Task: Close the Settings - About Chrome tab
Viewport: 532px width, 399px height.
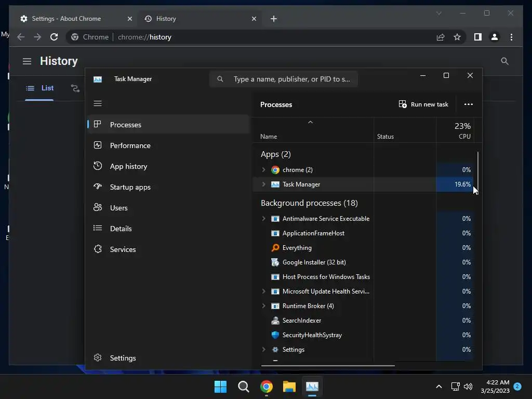Action: point(129,19)
